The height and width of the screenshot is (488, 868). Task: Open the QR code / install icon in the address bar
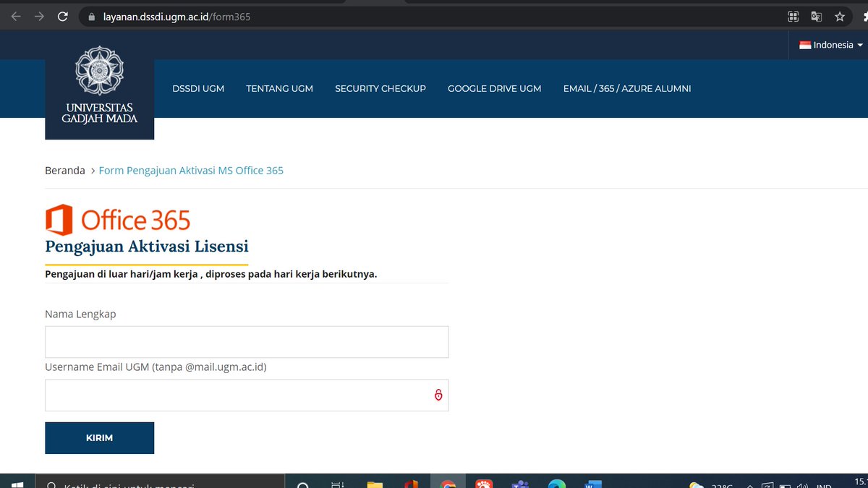793,16
